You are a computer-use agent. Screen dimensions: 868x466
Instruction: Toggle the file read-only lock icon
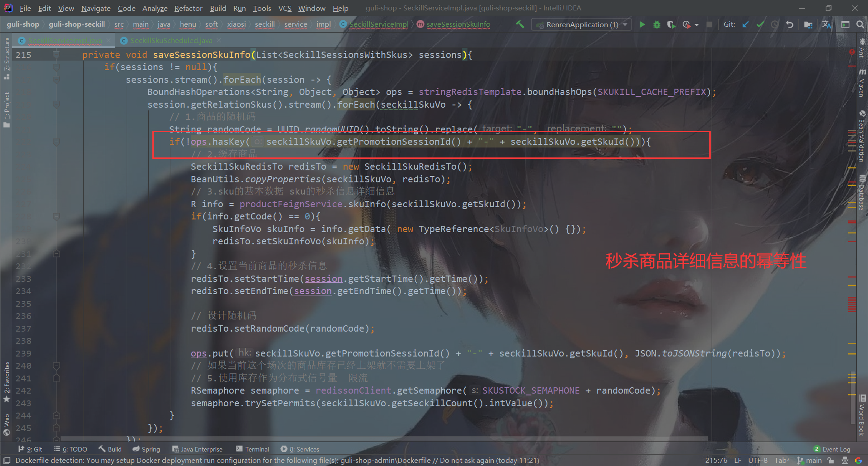tap(831, 461)
